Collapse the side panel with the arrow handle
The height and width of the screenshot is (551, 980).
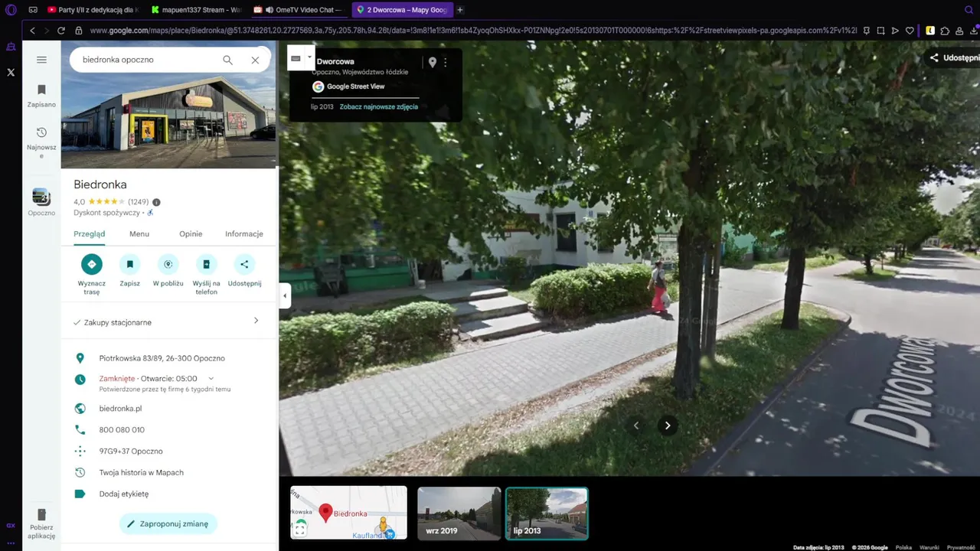(285, 295)
